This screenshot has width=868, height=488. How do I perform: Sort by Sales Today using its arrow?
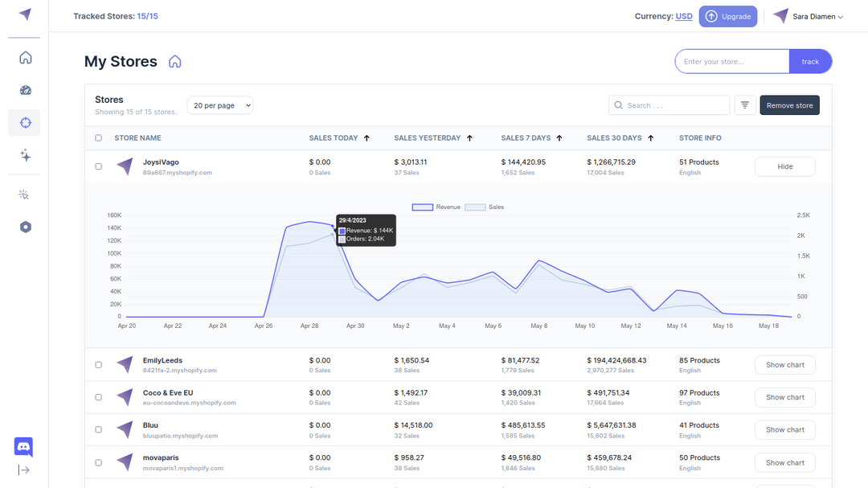coord(367,137)
